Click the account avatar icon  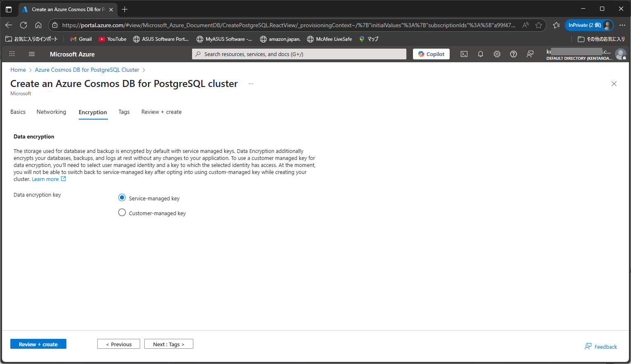coord(621,54)
